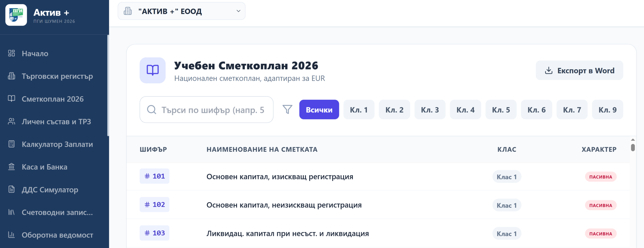Go to Счетоводни записи menu item
Screen dimensions: 644x248
57,212
